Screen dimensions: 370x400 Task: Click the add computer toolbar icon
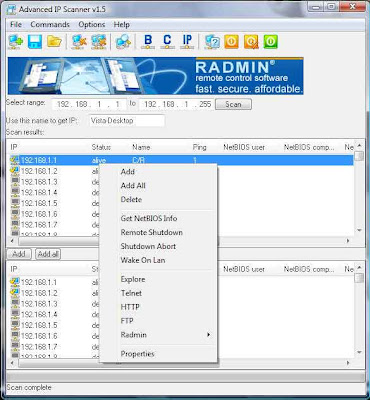tap(16, 42)
